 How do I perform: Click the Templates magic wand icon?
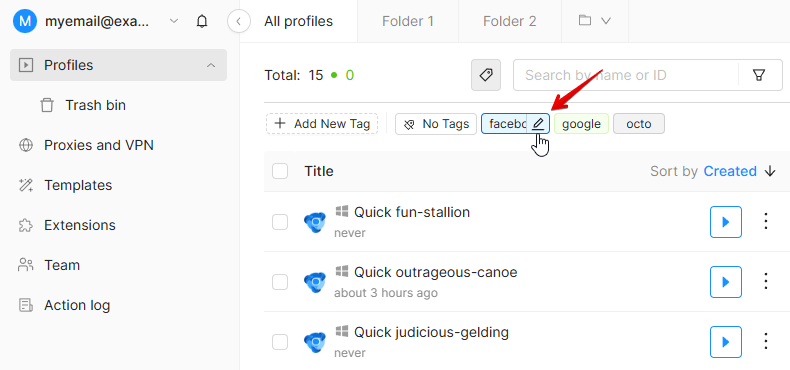tap(25, 185)
